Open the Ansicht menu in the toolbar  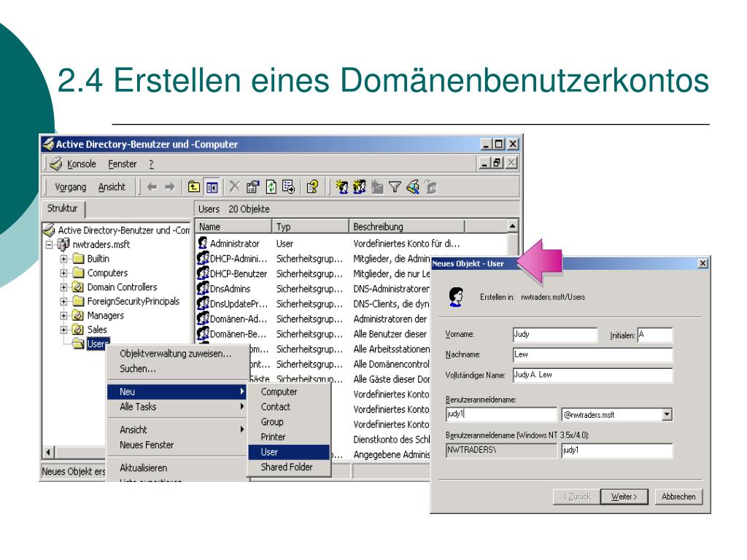[x=112, y=187]
